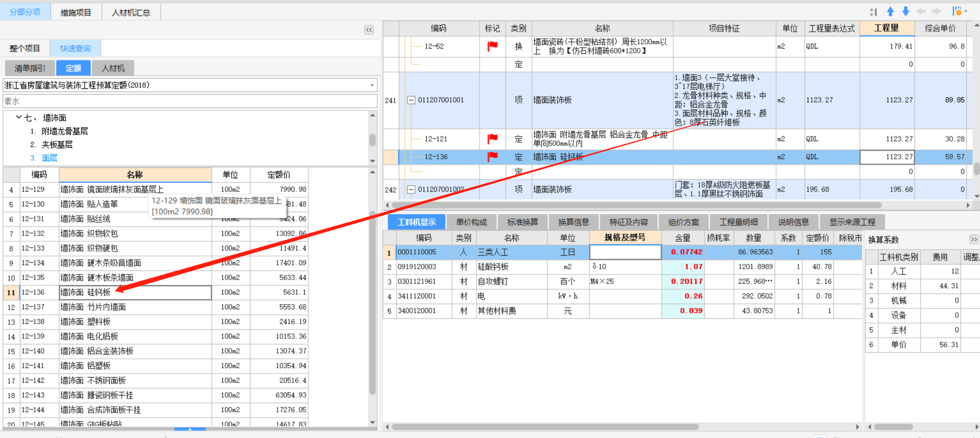
Task: Click the blue move-down arrow icon
Action: (x=905, y=11)
